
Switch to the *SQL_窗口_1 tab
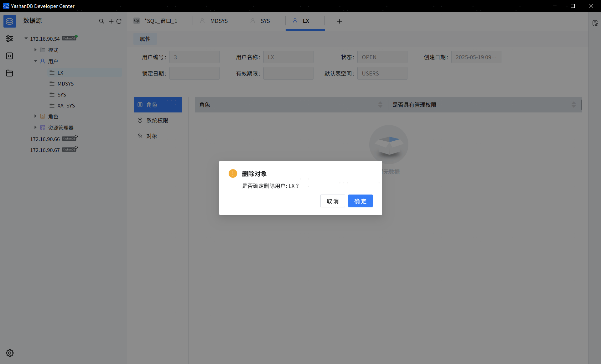point(160,21)
